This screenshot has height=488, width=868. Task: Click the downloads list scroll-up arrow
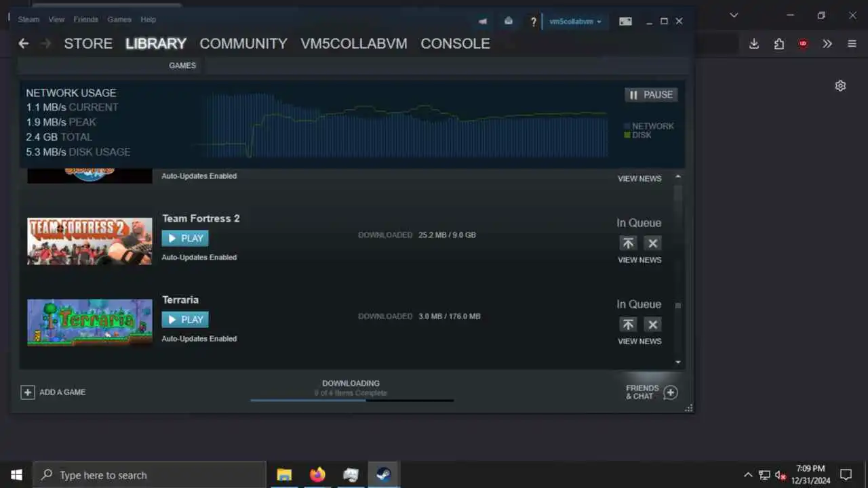(x=677, y=177)
